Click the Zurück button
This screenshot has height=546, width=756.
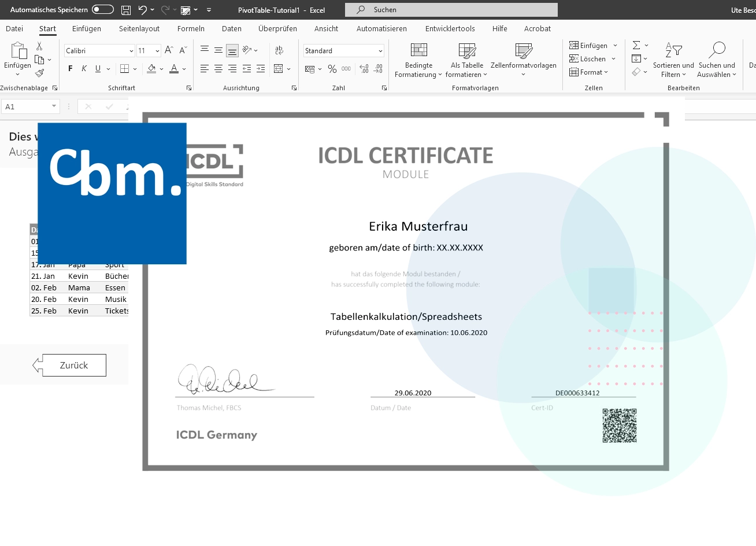pos(70,366)
